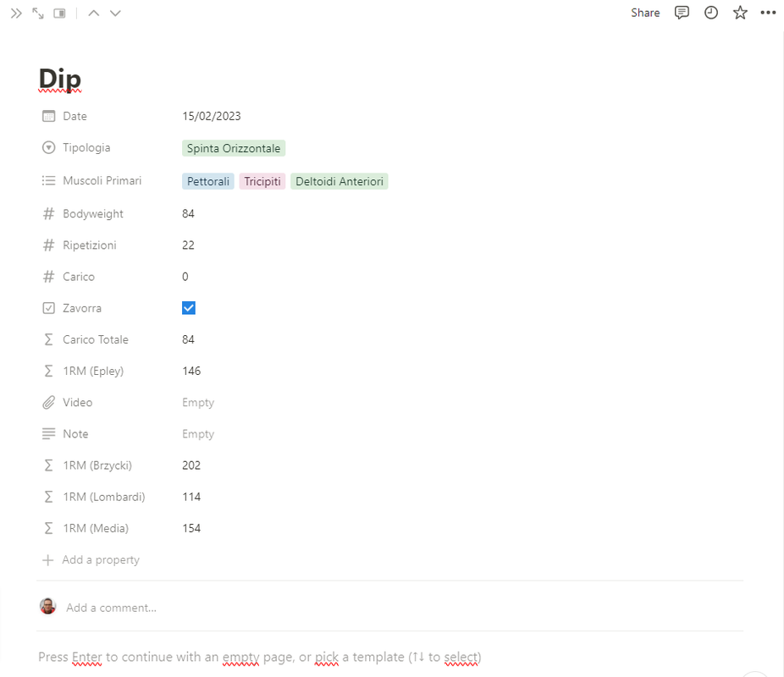Image resolution: width=784 pixels, height=677 pixels.
Task: Click the Tipologia select property icon
Action: tap(48, 148)
